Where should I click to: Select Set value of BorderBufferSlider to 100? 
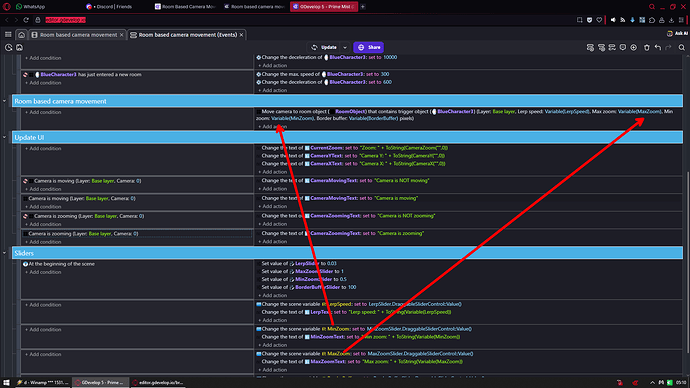[x=308, y=287]
